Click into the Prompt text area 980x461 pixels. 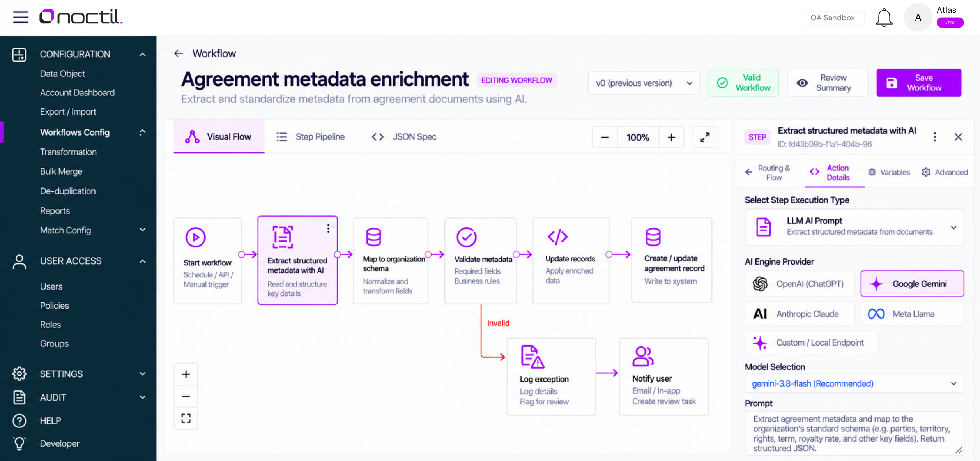(x=854, y=433)
